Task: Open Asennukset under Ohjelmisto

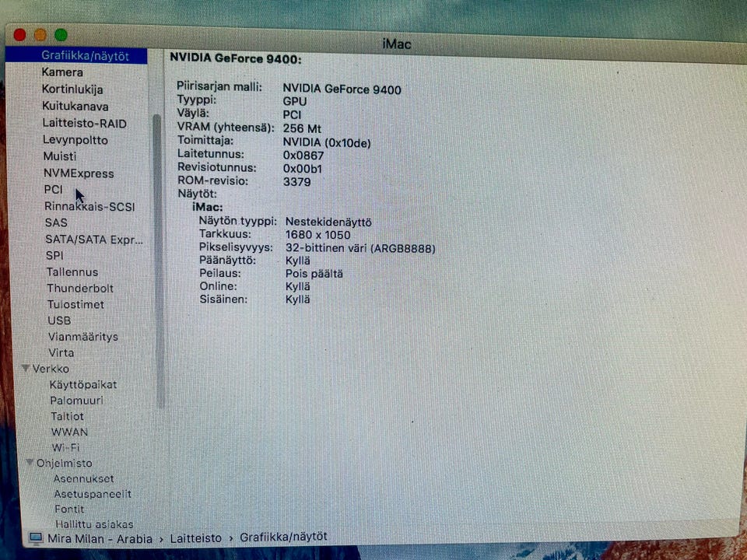Action: pyautogui.click(x=83, y=479)
